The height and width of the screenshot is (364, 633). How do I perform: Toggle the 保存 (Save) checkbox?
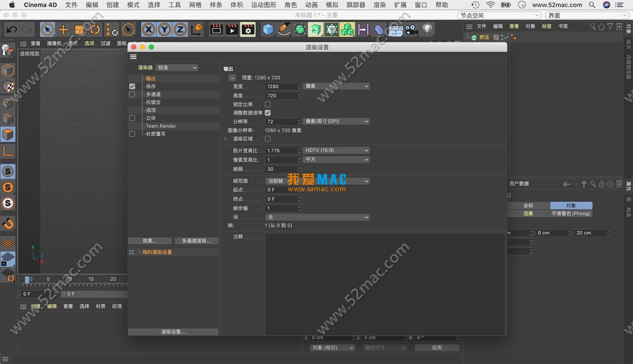coord(132,87)
